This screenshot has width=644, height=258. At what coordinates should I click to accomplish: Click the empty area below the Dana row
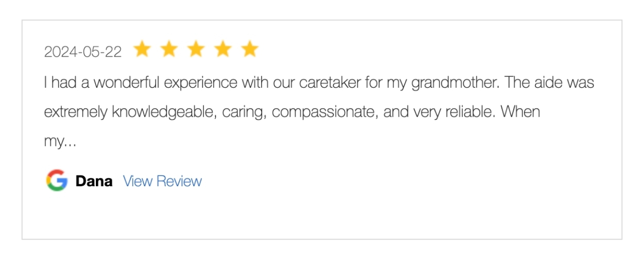point(321,217)
